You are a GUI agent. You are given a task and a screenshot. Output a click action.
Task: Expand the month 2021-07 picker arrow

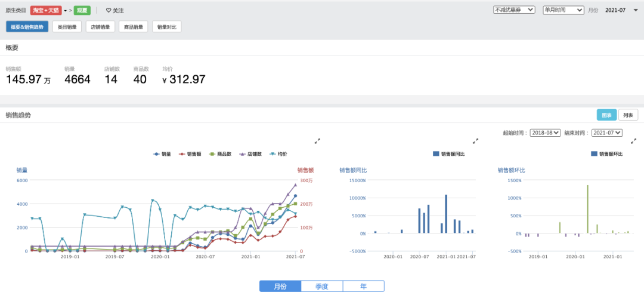(x=636, y=10)
